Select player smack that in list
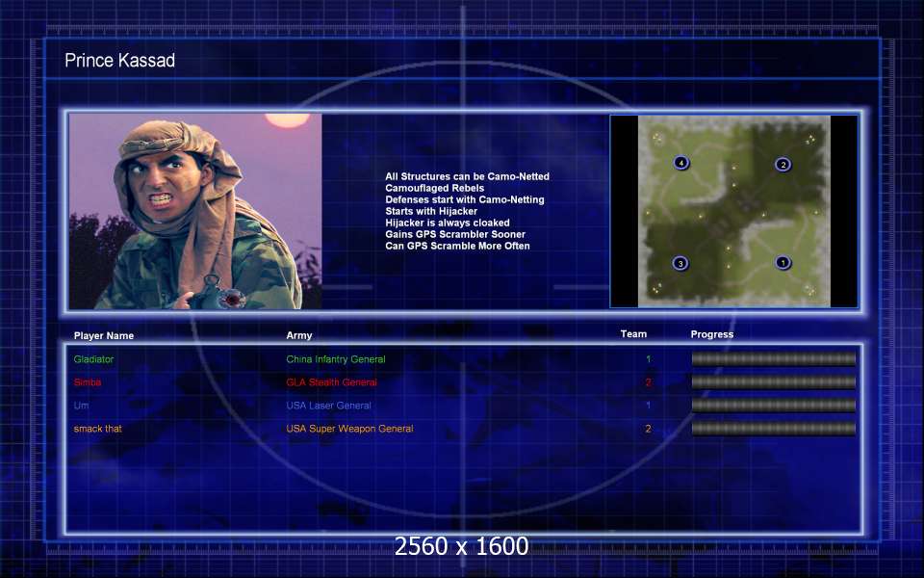This screenshot has height=578, width=924. click(98, 428)
